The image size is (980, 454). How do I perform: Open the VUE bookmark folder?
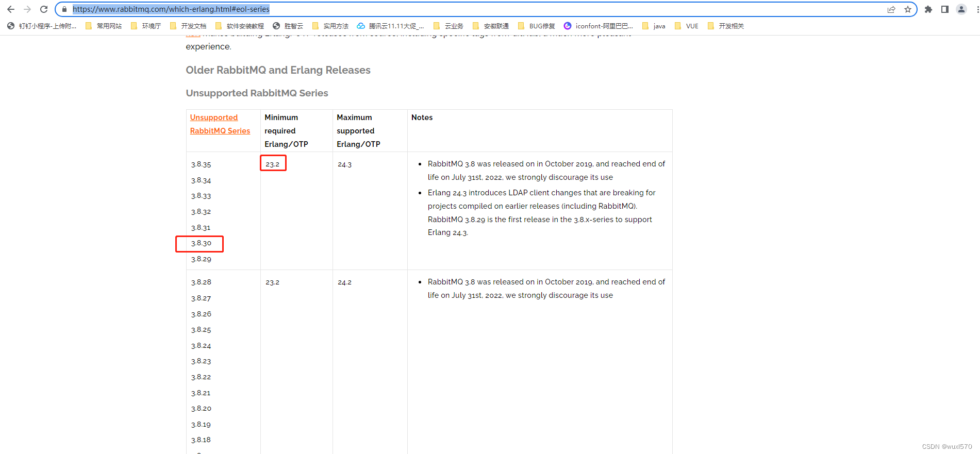click(x=687, y=26)
